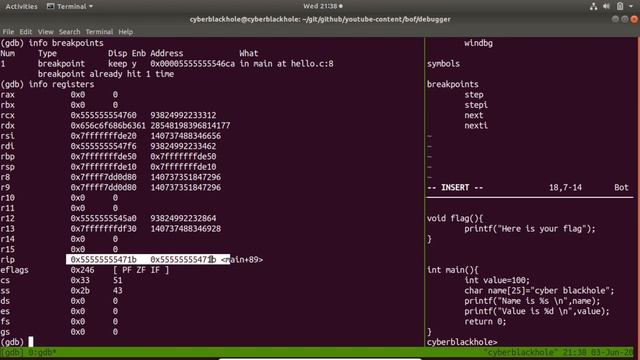Open the Activities overview
640x360 pixels.
pos(21,6)
